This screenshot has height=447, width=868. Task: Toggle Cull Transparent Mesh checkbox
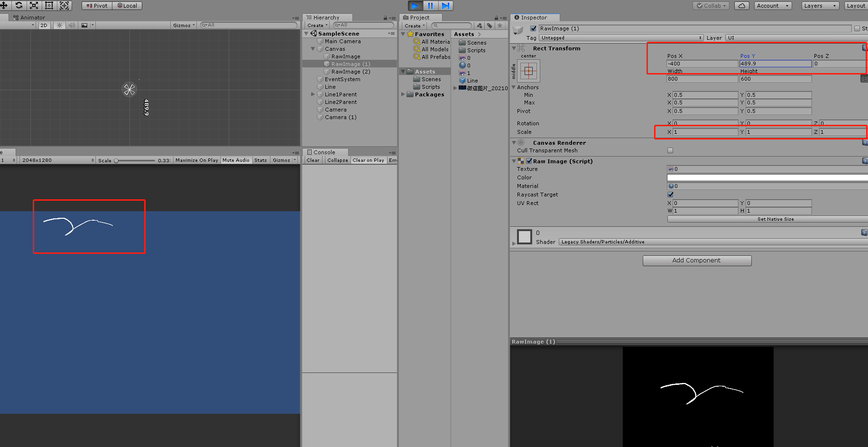coord(670,150)
